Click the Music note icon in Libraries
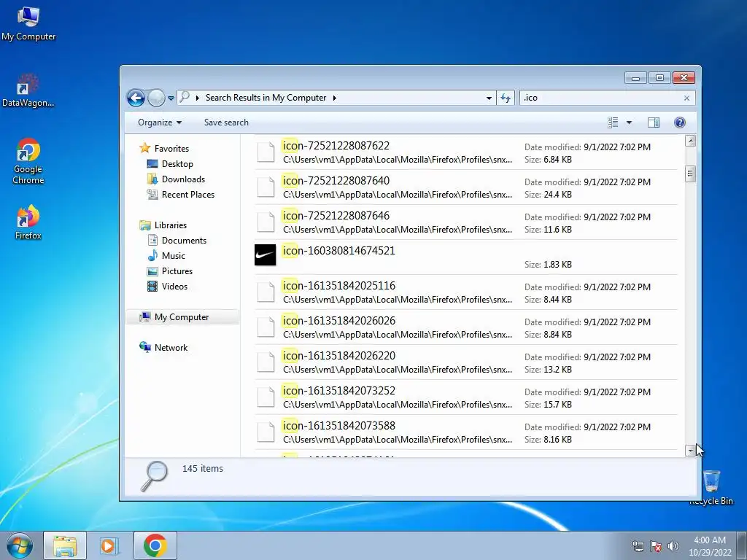This screenshot has height=560, width=747. (x=152, y=256)
